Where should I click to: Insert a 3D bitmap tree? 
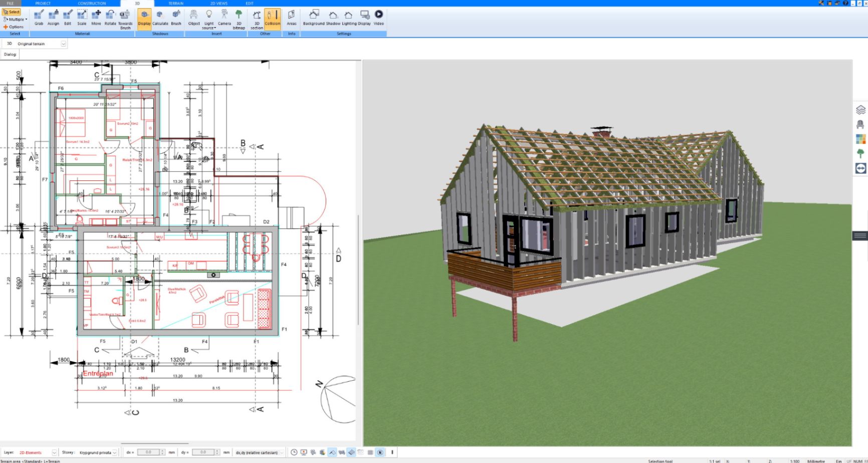(239, 19)
